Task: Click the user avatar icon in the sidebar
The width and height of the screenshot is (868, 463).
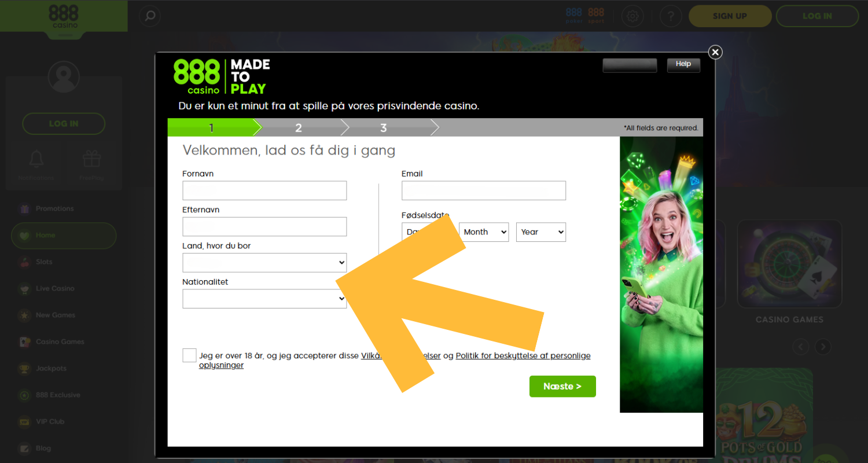Action: [64, 77]
